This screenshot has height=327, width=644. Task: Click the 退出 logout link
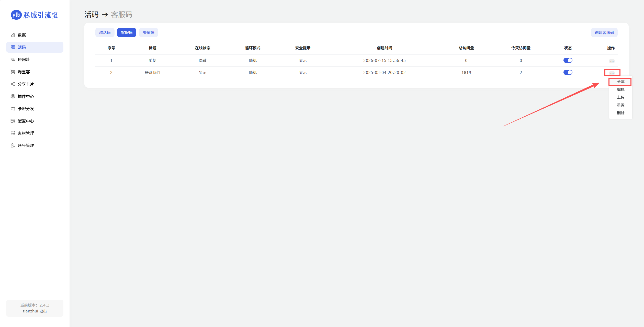tap(43, 311)
